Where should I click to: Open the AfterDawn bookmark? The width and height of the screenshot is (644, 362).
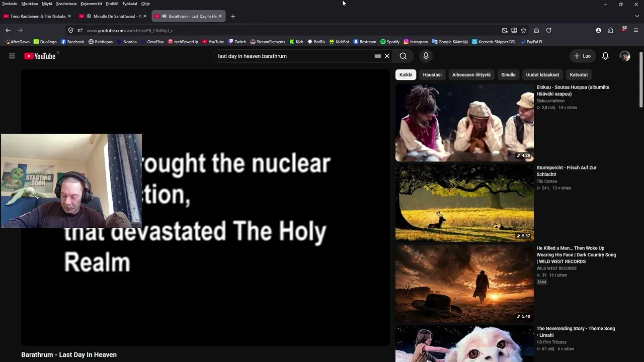pos(17,42)
